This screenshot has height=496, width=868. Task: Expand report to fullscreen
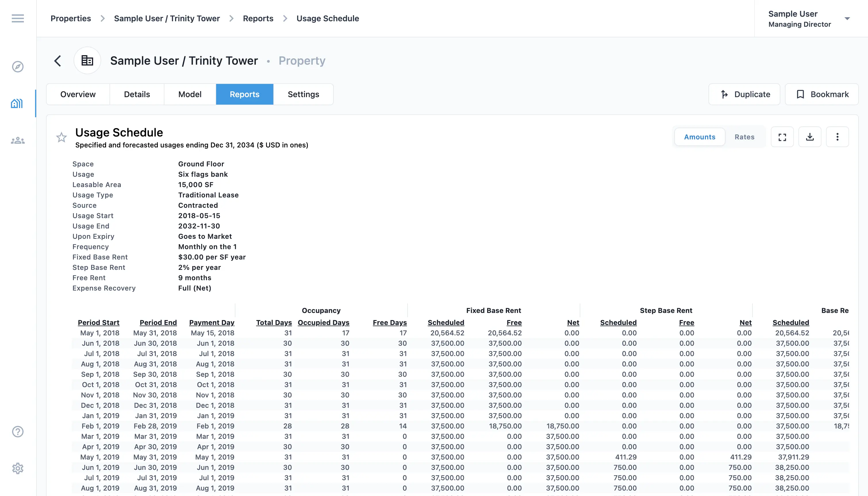(782, 137)
